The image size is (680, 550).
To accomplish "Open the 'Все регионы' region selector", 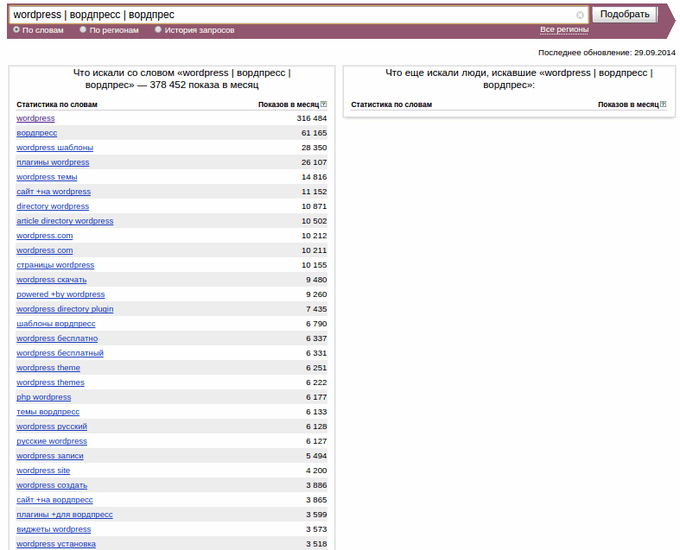I will [x=564, y=30].
